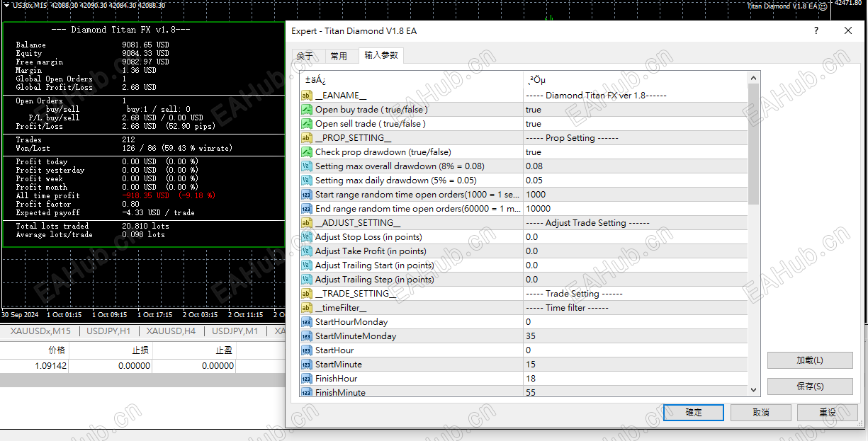The image size is (868, 441).
Task: Click the scrollbar down arrow in parameter list
Action: tap(753, 389)
